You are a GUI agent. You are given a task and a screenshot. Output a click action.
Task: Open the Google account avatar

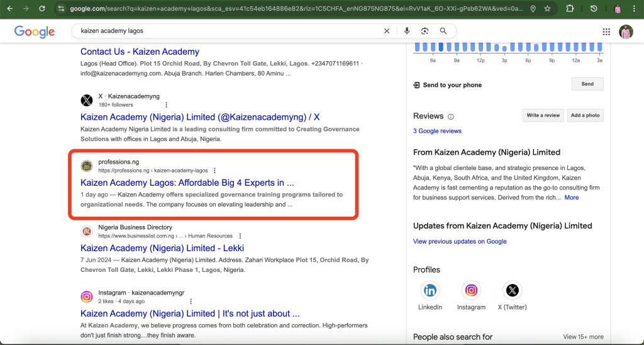pos(626,31)
